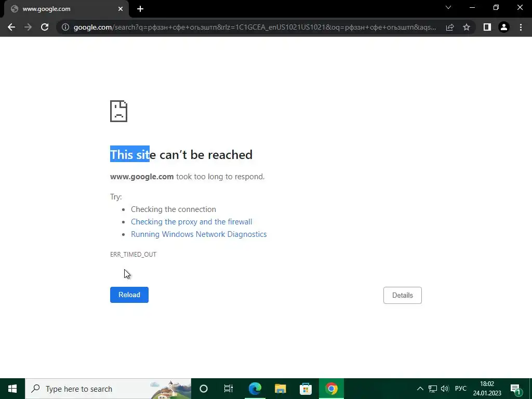This screenshot has width=532, height=399.
Task: Open Microsoft Store from taskbar
Action: (305, 389)
